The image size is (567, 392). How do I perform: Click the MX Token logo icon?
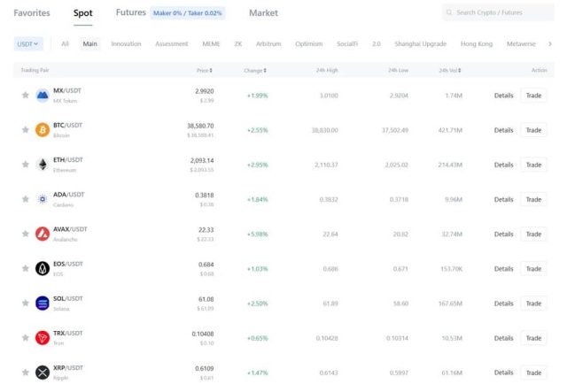point(42,95)
